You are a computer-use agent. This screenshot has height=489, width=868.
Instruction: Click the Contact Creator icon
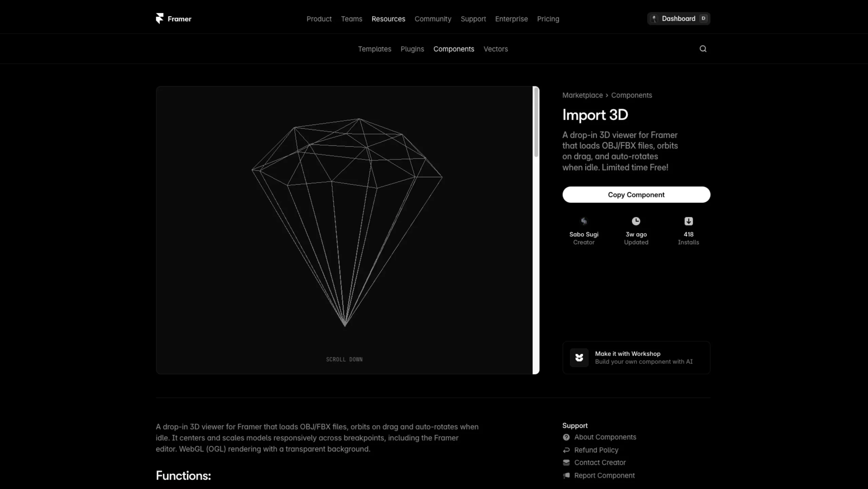566,463
